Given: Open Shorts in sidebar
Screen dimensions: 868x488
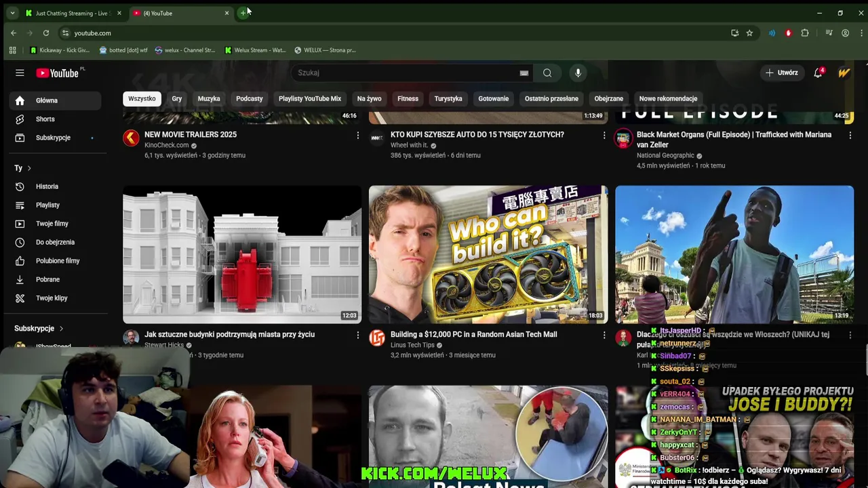Looking at the screenshot, I should (55, 119).
